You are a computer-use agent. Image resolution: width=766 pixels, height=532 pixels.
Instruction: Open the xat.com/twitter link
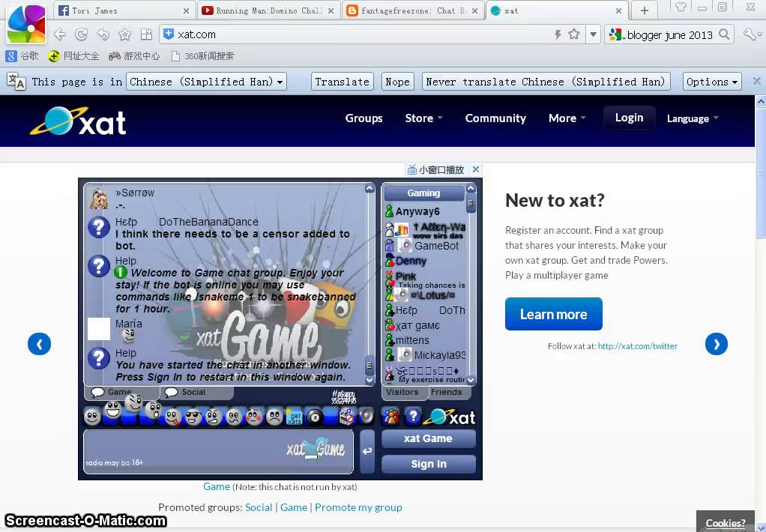pos(638,346)
